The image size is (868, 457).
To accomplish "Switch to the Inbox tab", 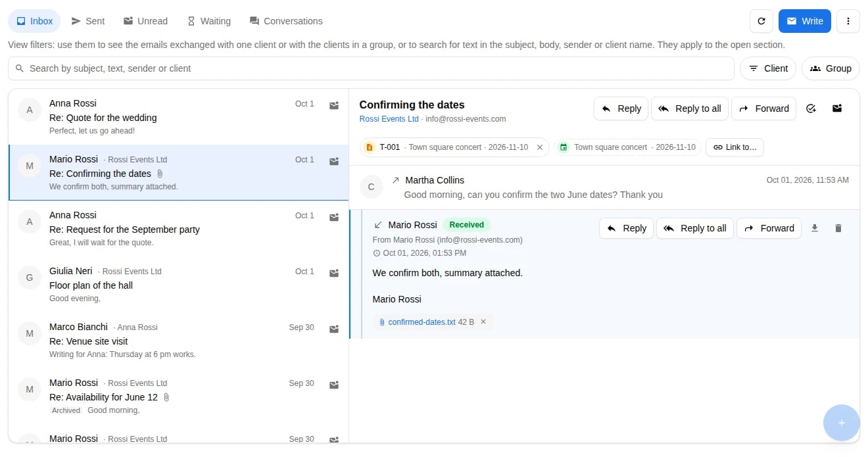I will click(34, 21).
